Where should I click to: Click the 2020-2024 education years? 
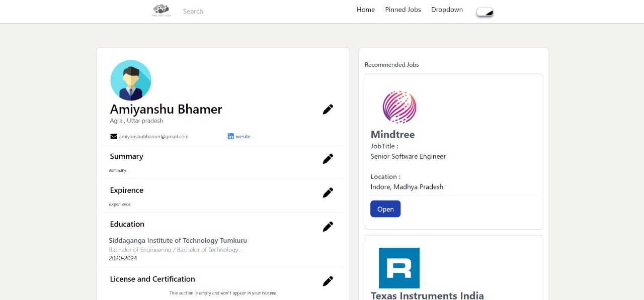point(123,258)
